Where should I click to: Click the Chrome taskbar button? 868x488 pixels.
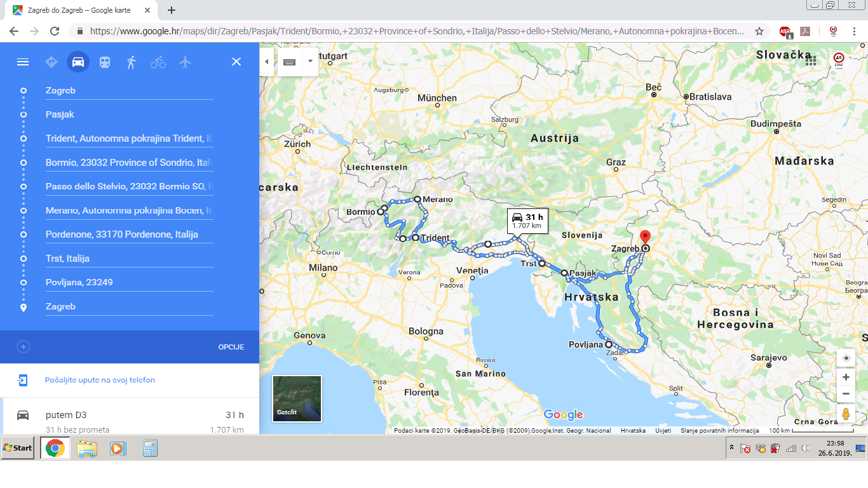55,448
